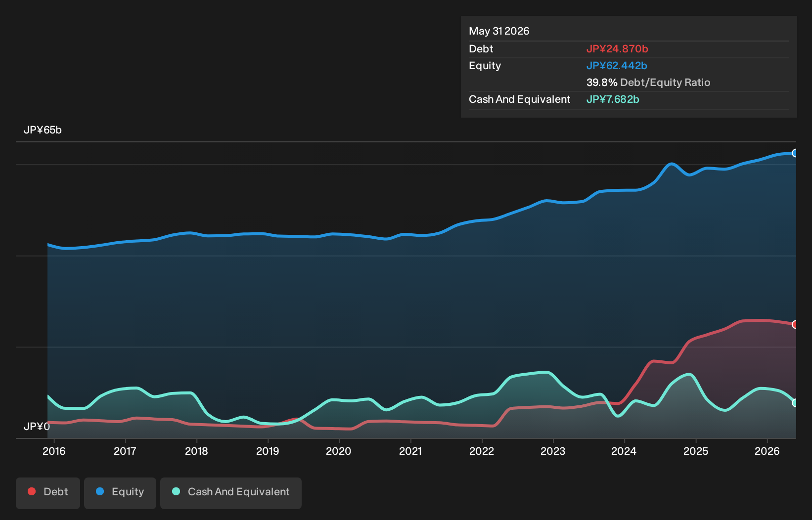Select the Debt endpoint marker on the chart
The image size is (812, 520).
pos(795,324)
